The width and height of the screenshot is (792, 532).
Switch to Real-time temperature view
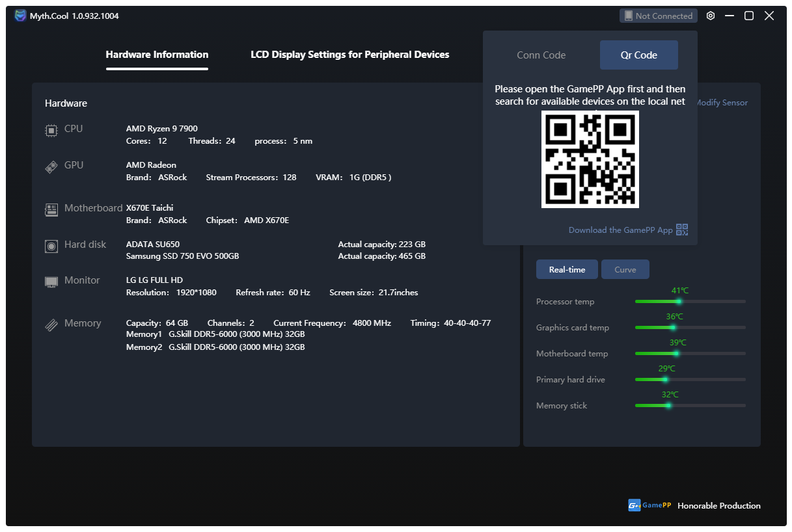pos(567,269)
